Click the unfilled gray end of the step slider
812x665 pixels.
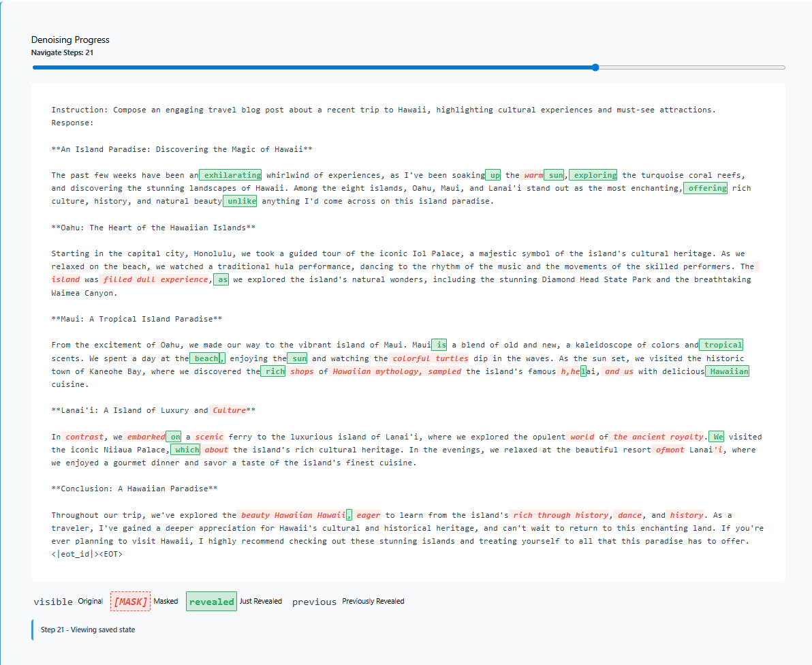692,67
